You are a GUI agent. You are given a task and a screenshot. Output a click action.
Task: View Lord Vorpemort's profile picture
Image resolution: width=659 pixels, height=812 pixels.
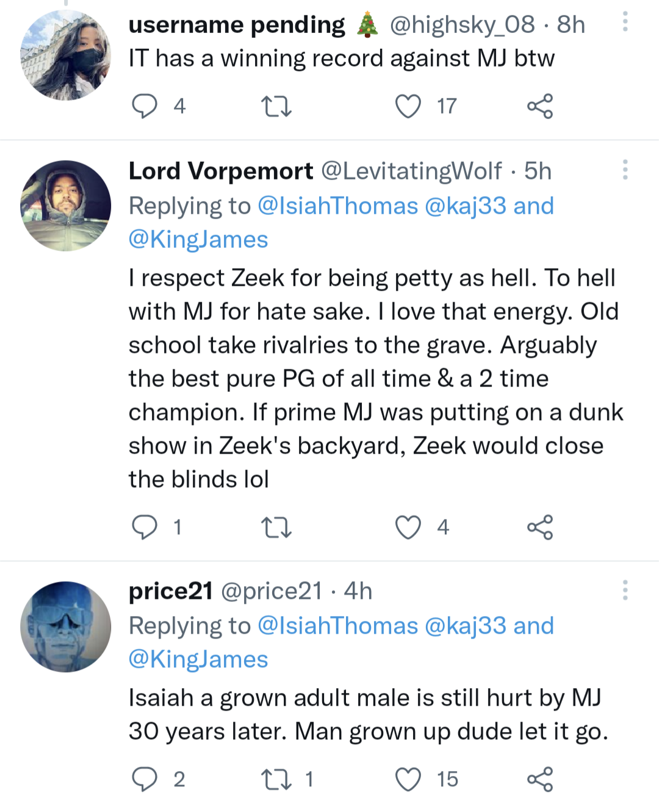[66, 206]
